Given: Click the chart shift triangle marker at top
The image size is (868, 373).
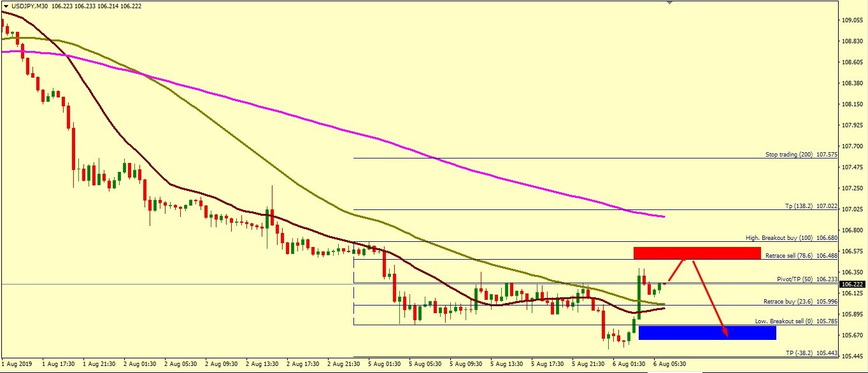Looking at the screenshot, I should pyautogui.click(x=669, y=3).
